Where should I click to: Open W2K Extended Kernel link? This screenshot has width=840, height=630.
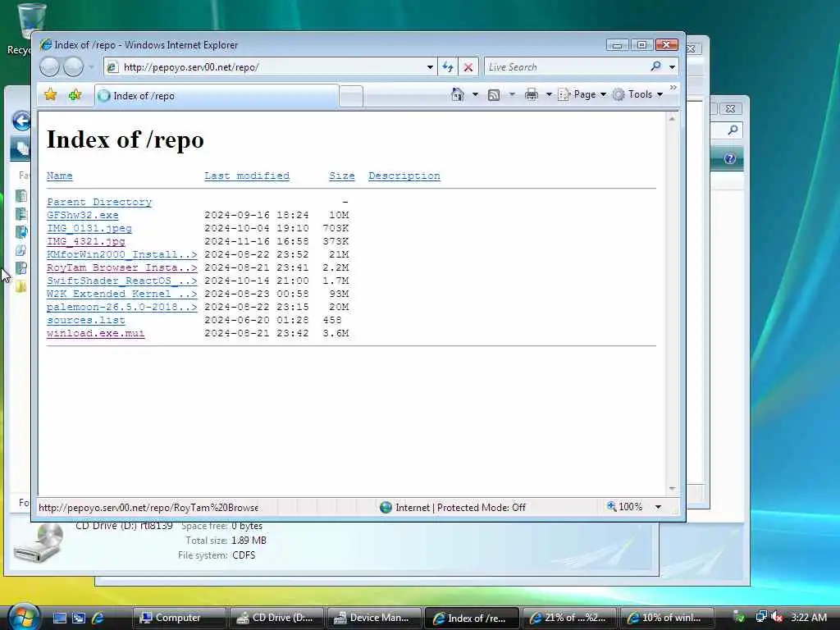coord(121,294)
